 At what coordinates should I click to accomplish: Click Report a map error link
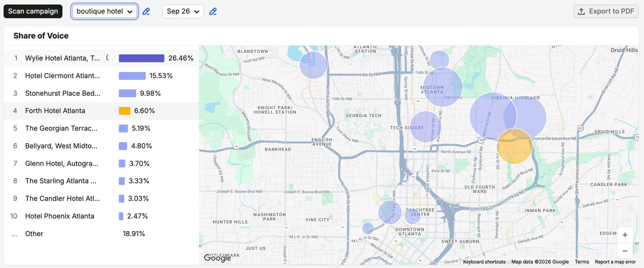click(615, 262)
